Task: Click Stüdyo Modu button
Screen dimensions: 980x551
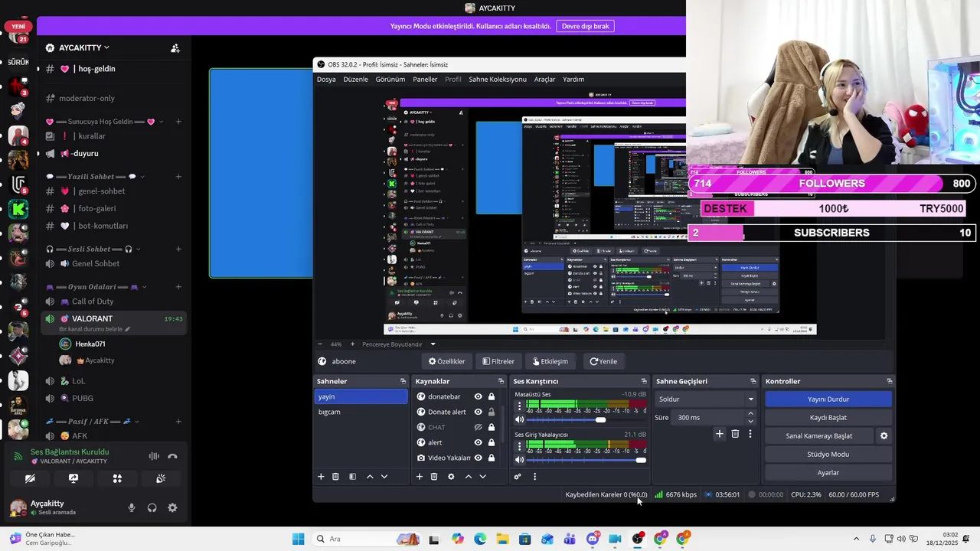Action: point(828,454)
